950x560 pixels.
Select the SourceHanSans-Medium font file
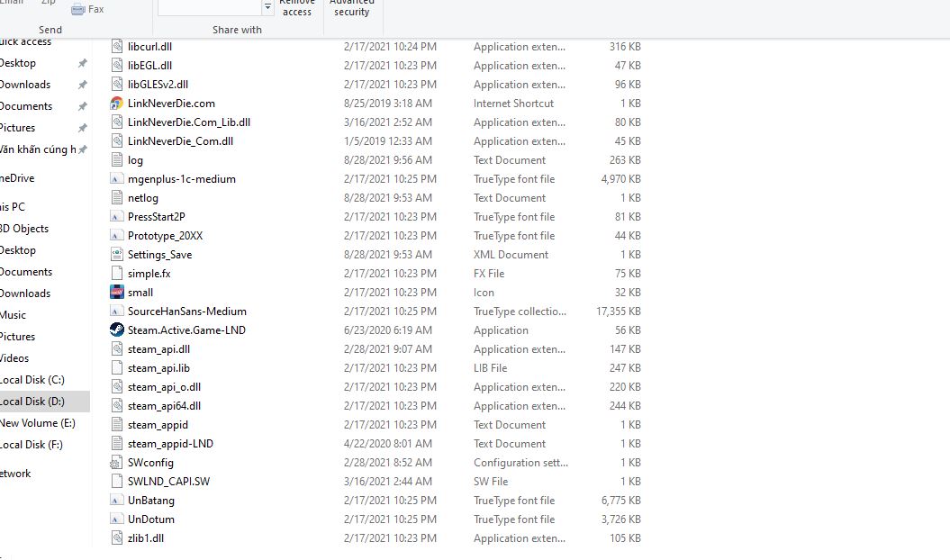pos(186,312)
